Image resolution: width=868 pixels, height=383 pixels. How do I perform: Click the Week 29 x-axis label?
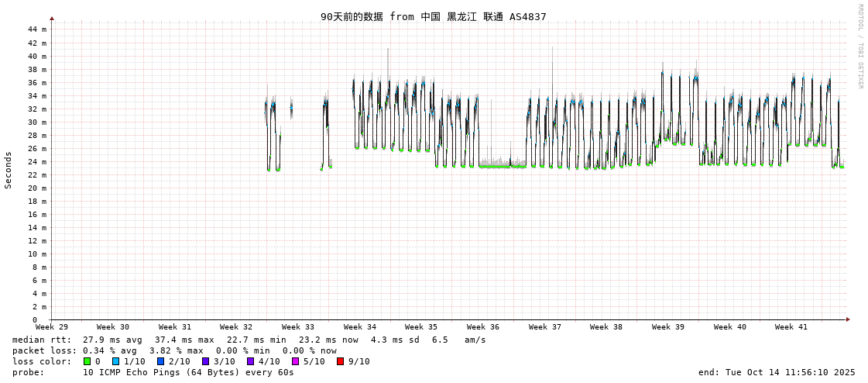(x=51, y=327)
